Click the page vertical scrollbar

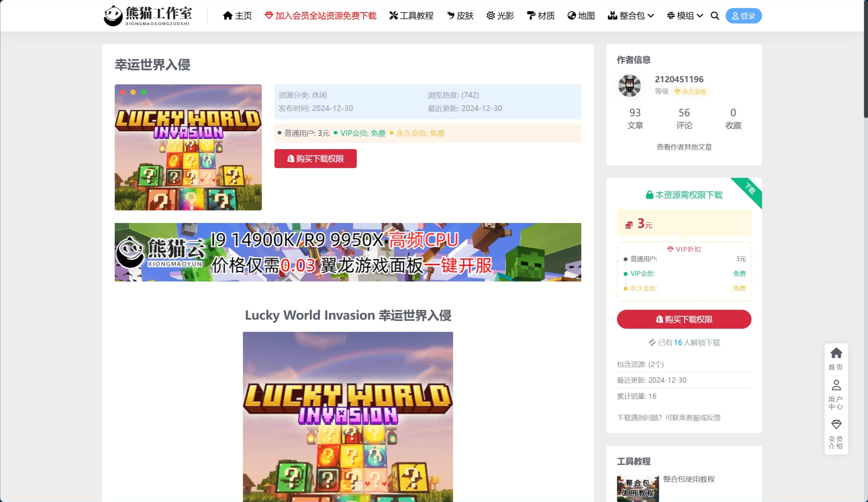tap(866, 60)
